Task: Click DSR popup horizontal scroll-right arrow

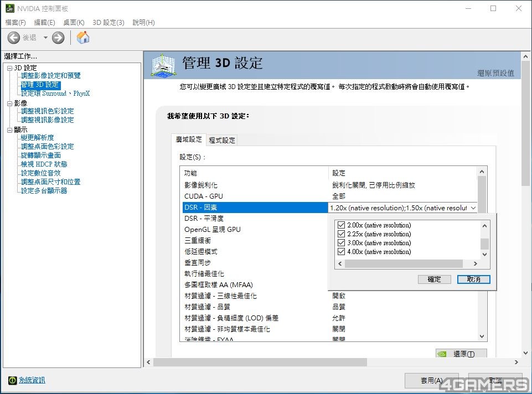Action: pos(476,263)
